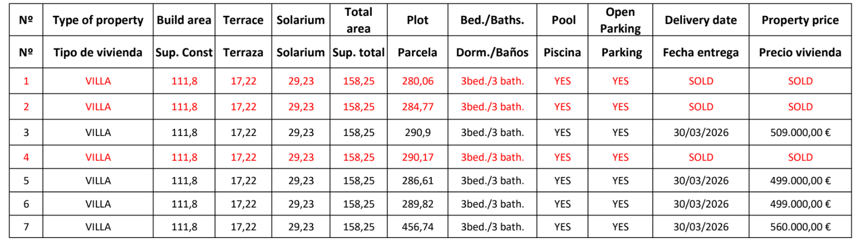Select the plot cell showing 290,9
The height and width of the screenshot is (245, 868).
[418, 132]
